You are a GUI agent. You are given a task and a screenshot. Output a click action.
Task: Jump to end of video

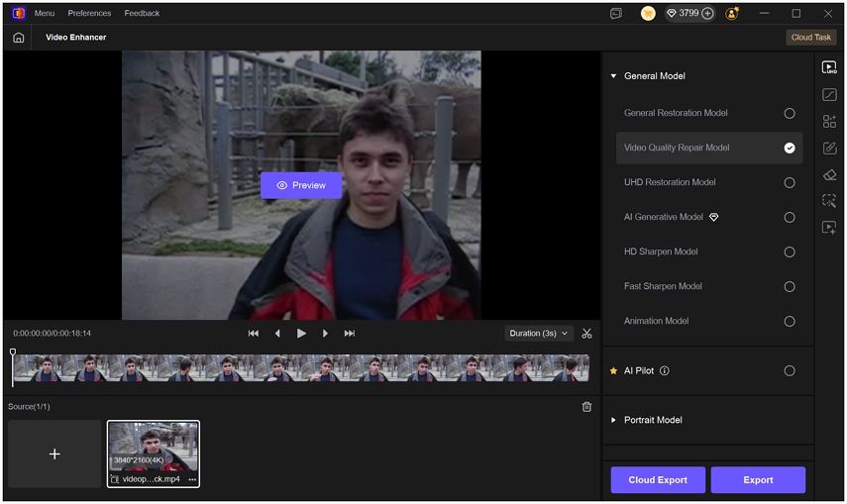(350, 334)
